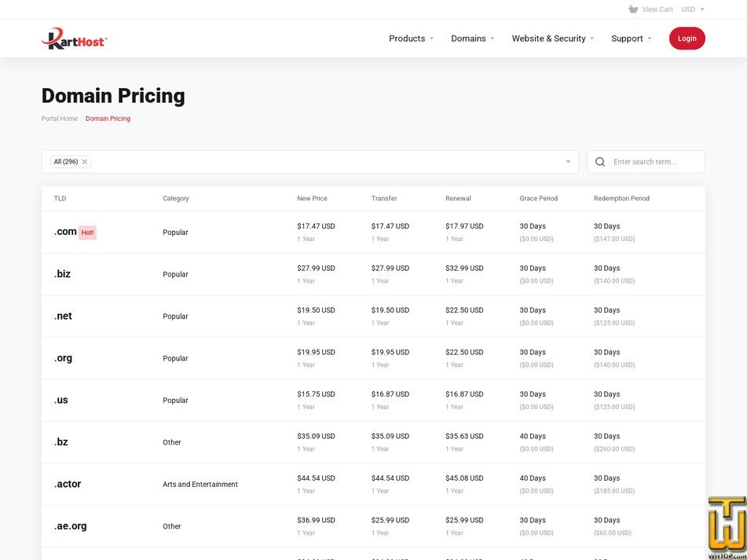Open the TLD category filter dropdown arrow
Screen dimensions: 747x560
(x=568, y=162)
